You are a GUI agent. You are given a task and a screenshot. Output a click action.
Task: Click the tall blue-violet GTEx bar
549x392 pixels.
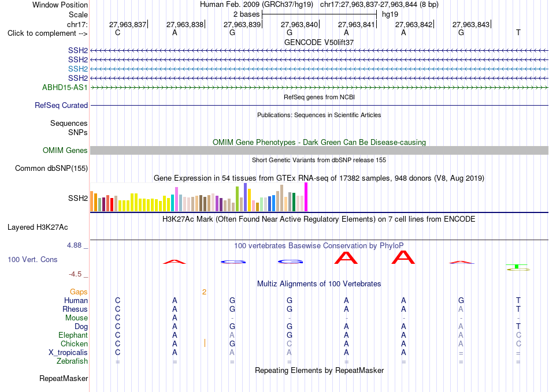pyautogui.click(x=246, y=197)
